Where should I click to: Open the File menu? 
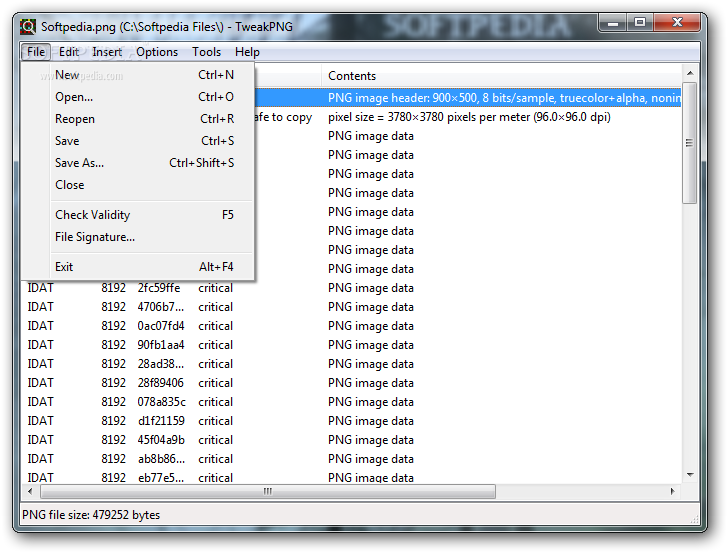point(36,52)
